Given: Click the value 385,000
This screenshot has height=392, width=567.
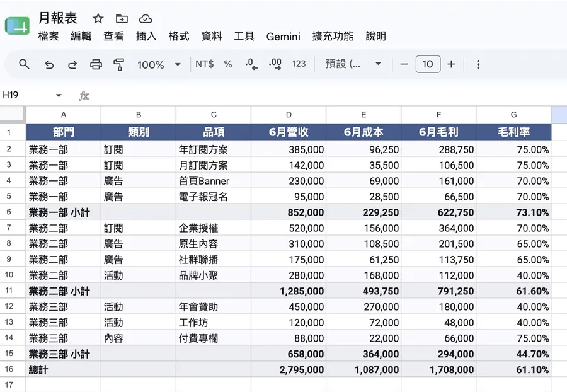Looking at the screenshot, I should click(x=289, y=149).
